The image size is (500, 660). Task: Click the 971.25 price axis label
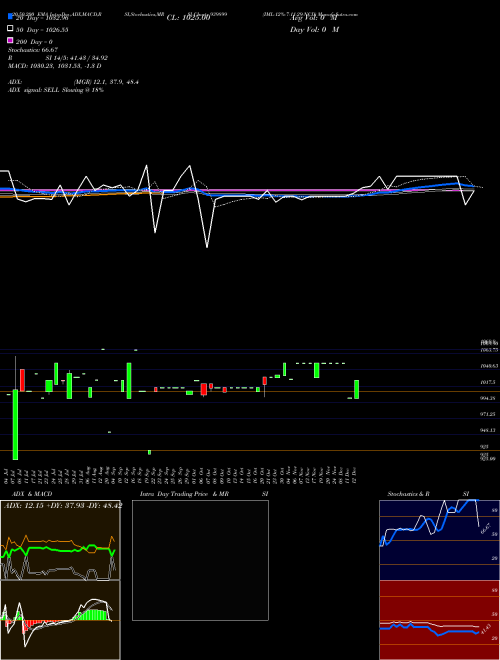click(488, 414)
